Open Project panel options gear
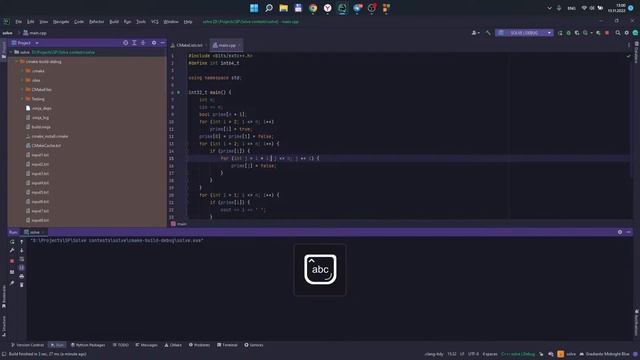This screenshot has width=640, height=360. [x=154, y=43]
